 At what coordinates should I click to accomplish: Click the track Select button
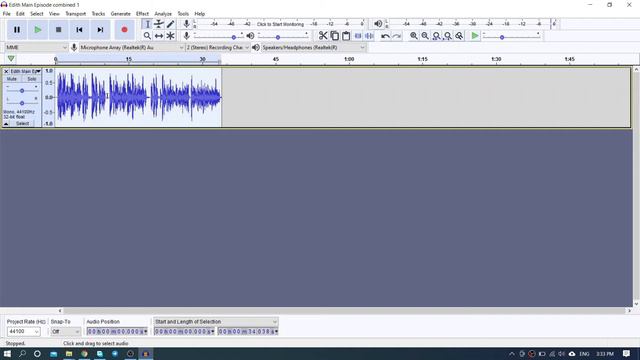coord(22,123)
